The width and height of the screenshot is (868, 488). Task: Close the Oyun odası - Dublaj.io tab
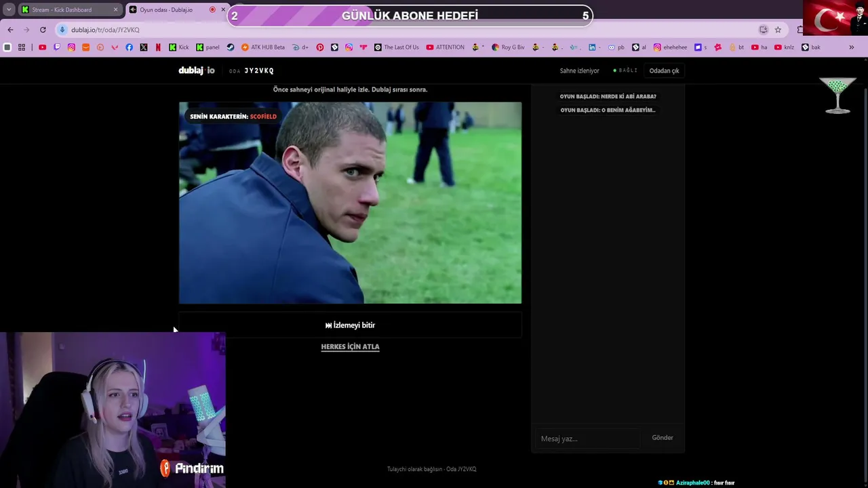(x=223, y=9)
